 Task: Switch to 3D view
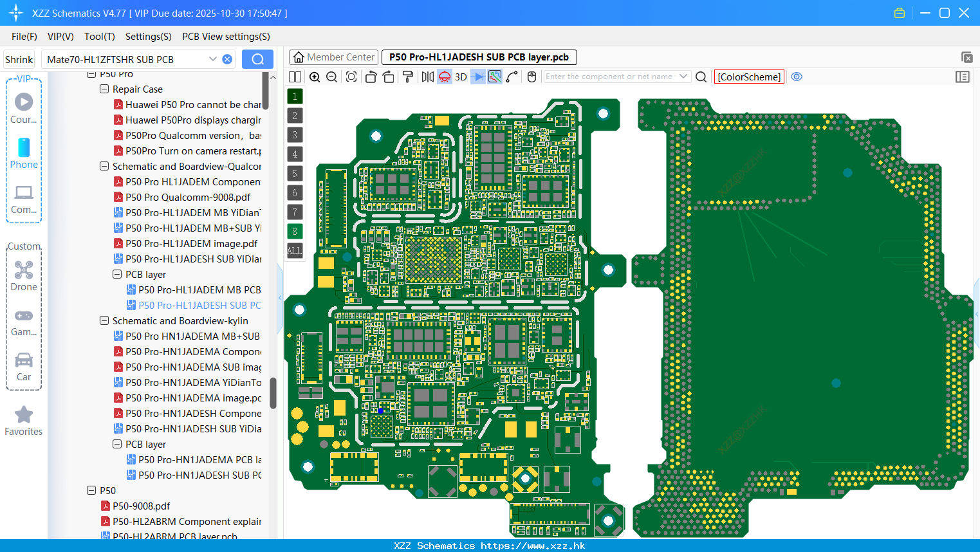461,77
